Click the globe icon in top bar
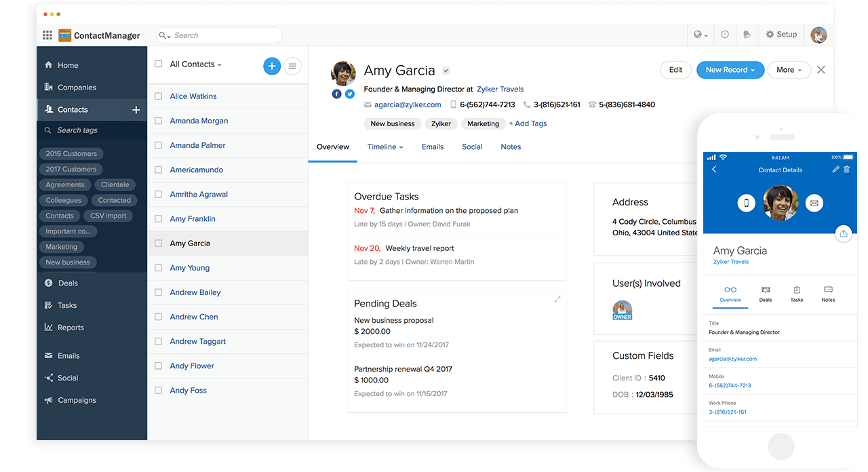Viewport: 868px width, 472px height. tap(698, 35)
